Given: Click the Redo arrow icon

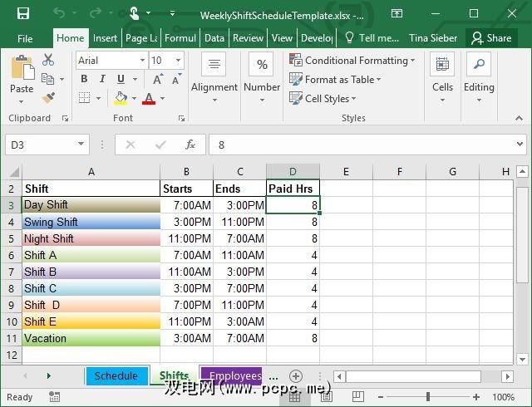Looking at the screenshot, I should 96,13.
